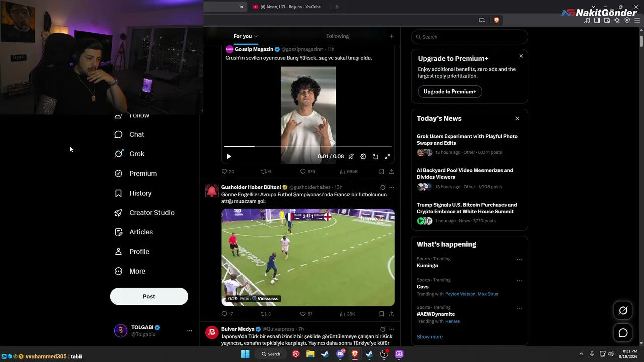
Task: Open Chat in the sidebar
Action: click(x=130, y=134)
